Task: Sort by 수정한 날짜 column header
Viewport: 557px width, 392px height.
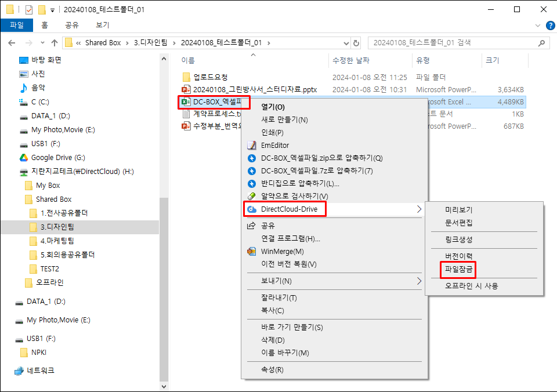Action: [x=351, y=60]
